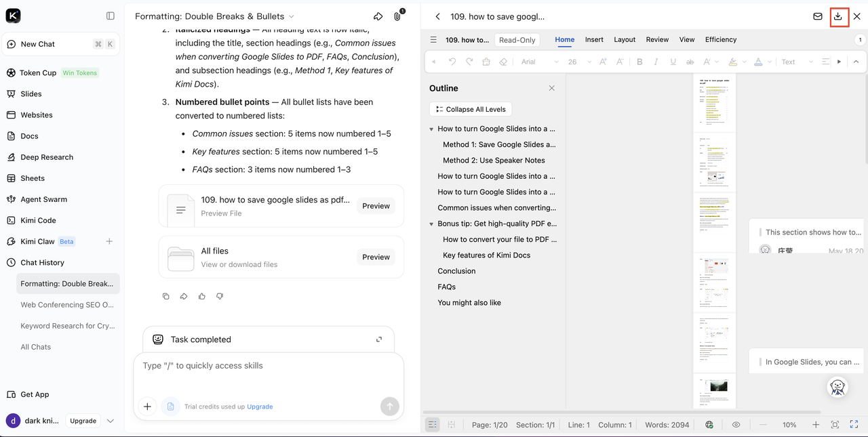Viewport: 868px width, 437px height.
Task: Open the document hamburger menu
Action: point(433,40)
